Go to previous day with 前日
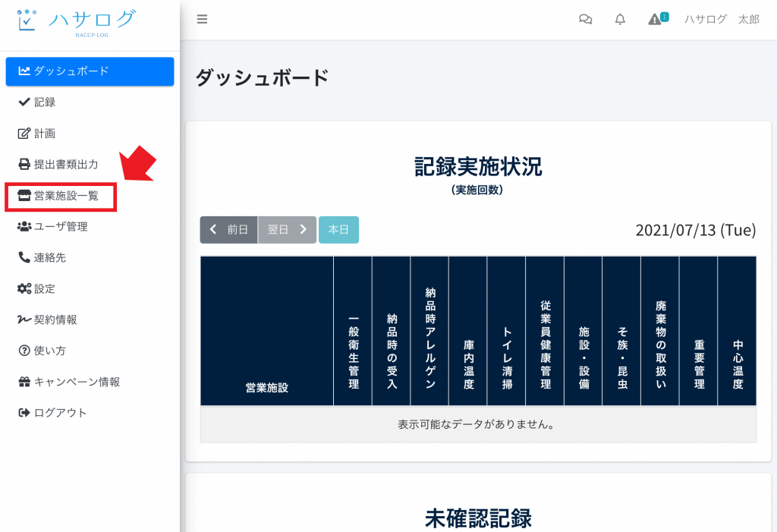Screen dimensions: 777x532 [229, 229]
